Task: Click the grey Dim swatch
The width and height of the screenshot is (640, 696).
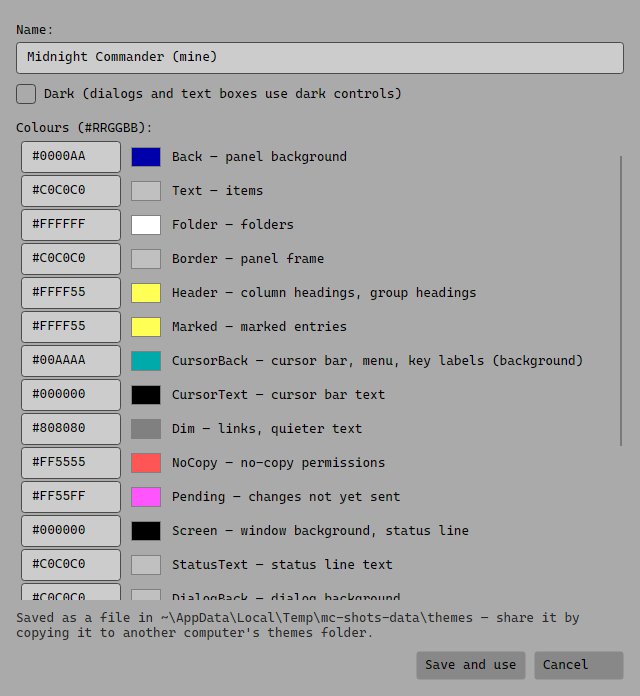Action: [146, 429]
